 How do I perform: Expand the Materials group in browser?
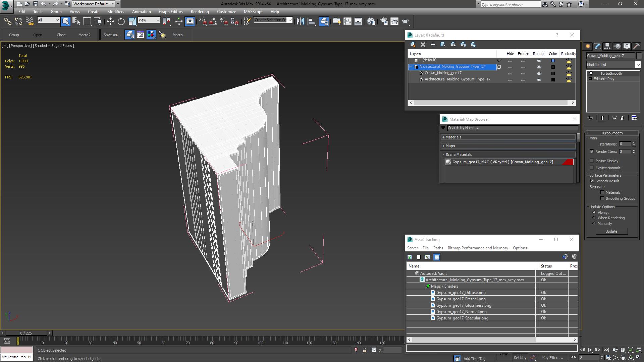[443, 137]
